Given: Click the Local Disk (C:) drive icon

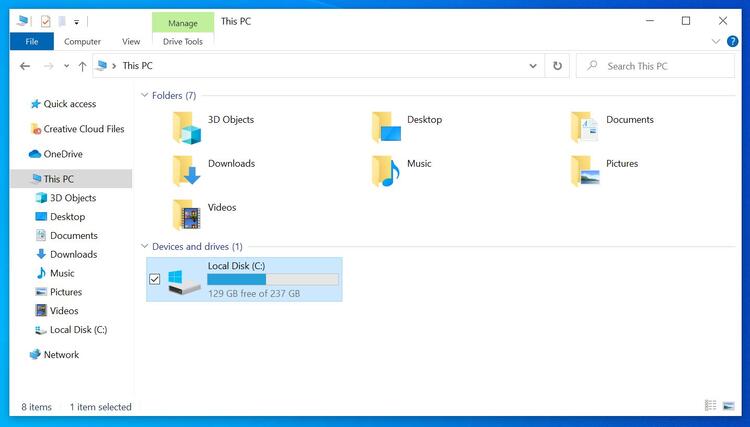Looking at the screenshot, I should tap(184, 282).
